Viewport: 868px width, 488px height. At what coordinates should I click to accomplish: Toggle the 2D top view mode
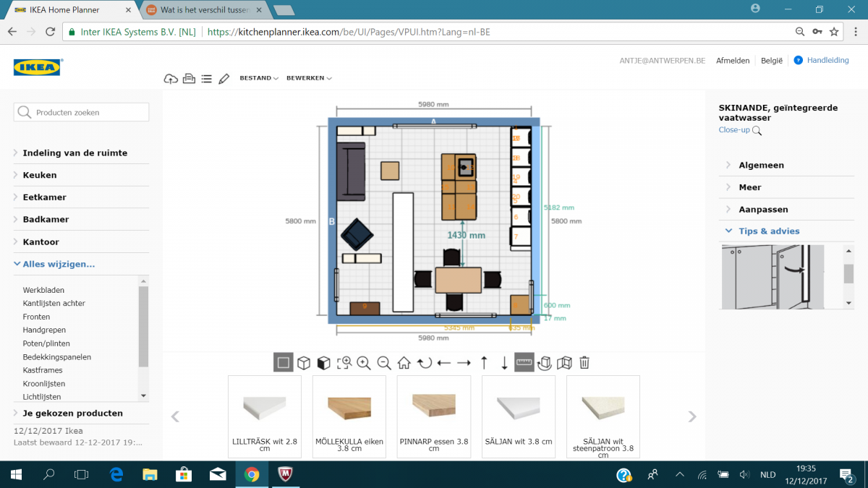[284, 363]
